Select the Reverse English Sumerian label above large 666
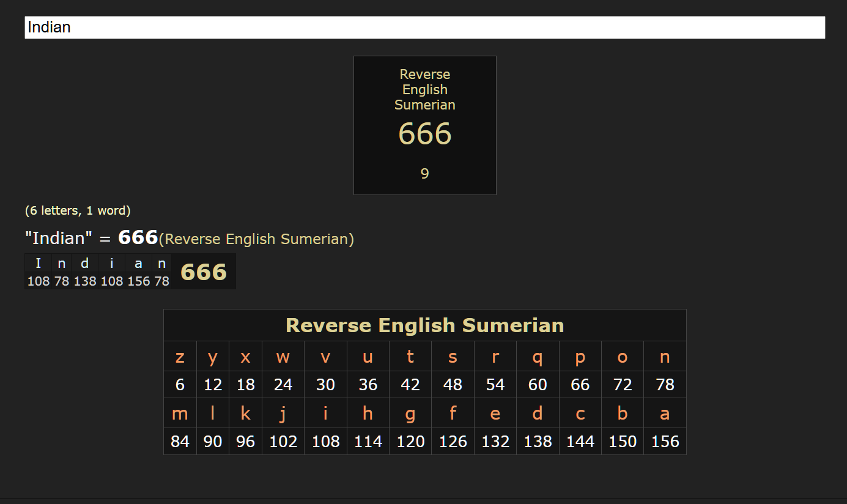 coord(425,89)
